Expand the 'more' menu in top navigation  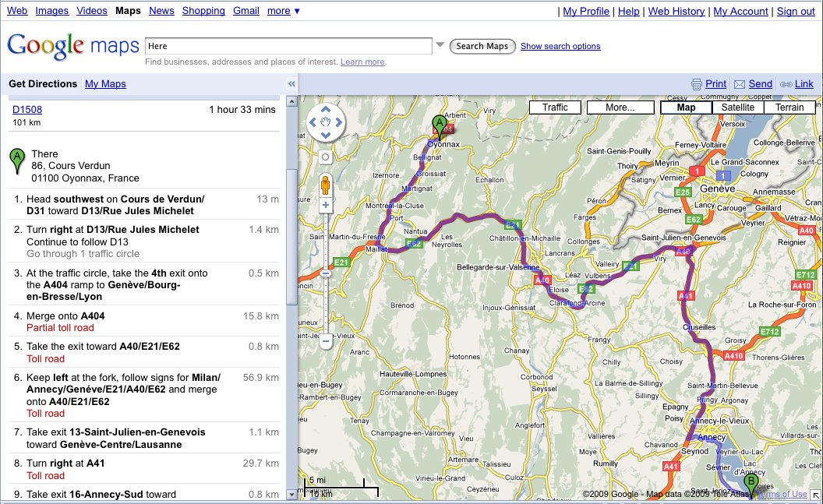click(x=283, y=11)
